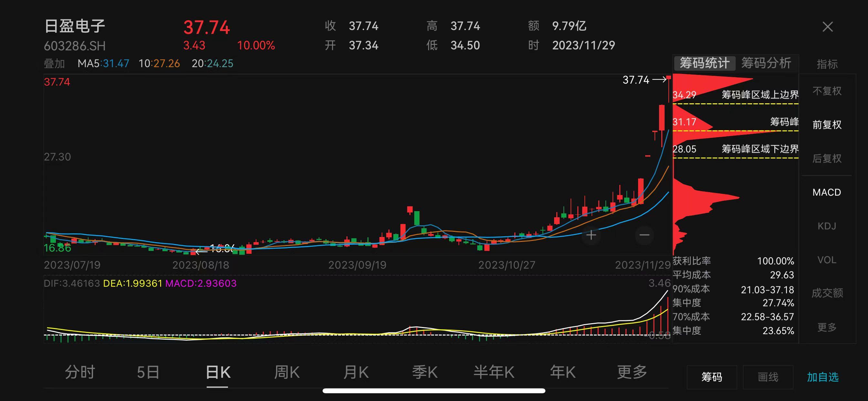Select 前复权 price adjustment option
Viewport: 868px width, 401px height.
point(827,125)
